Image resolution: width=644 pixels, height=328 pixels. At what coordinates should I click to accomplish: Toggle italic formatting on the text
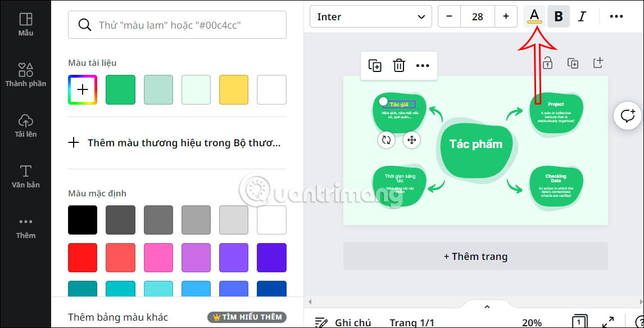[583, 16]
